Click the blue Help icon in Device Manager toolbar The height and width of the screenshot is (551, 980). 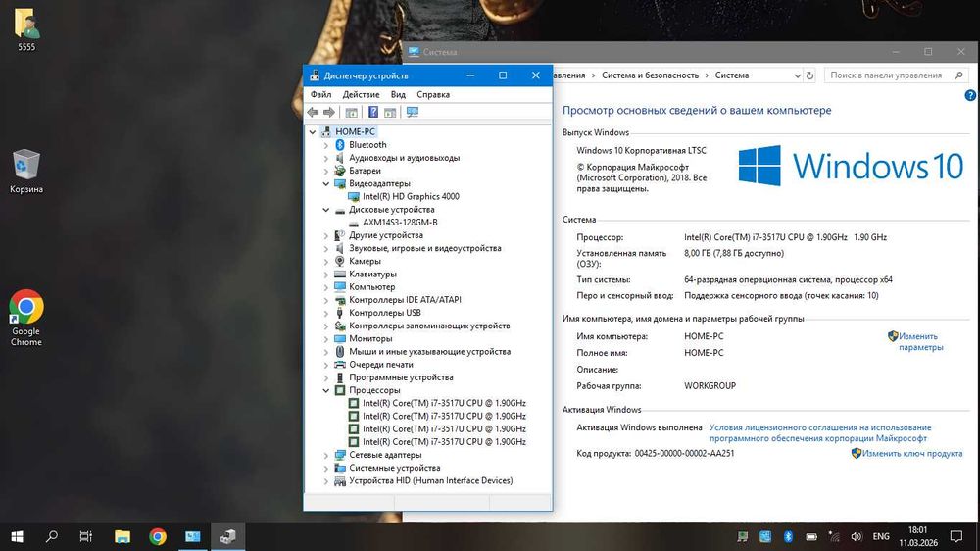373,112
